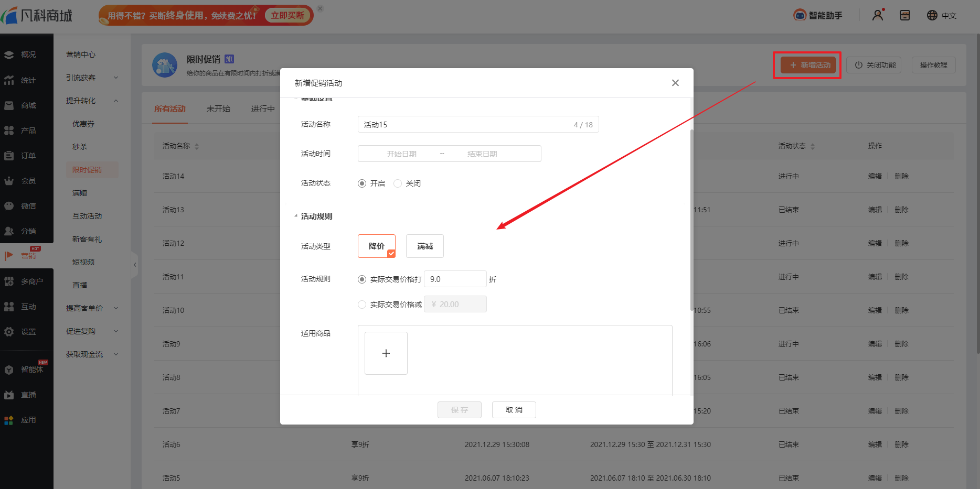Click the globe language icon
Screen dimensions: 980x489
(932, 15)
